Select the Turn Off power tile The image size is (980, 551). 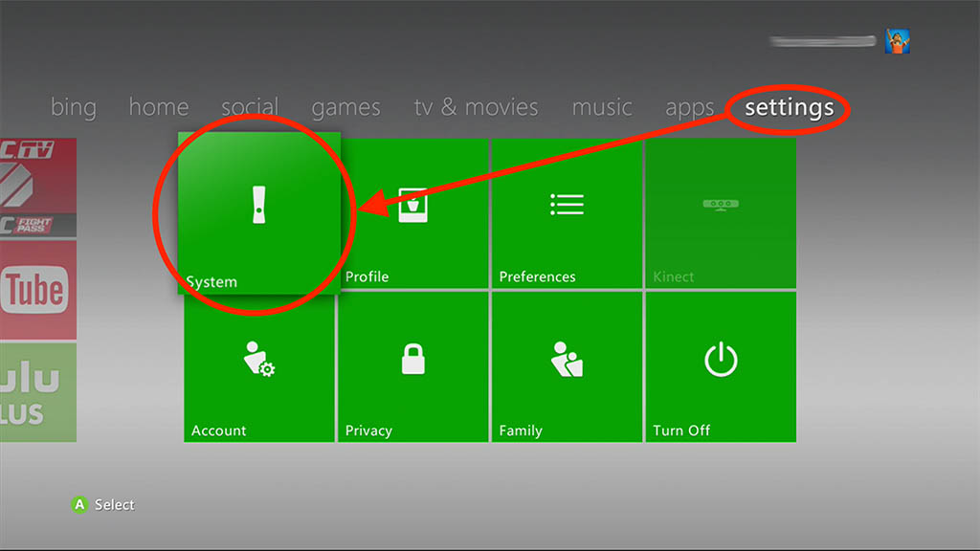point(721,367)
